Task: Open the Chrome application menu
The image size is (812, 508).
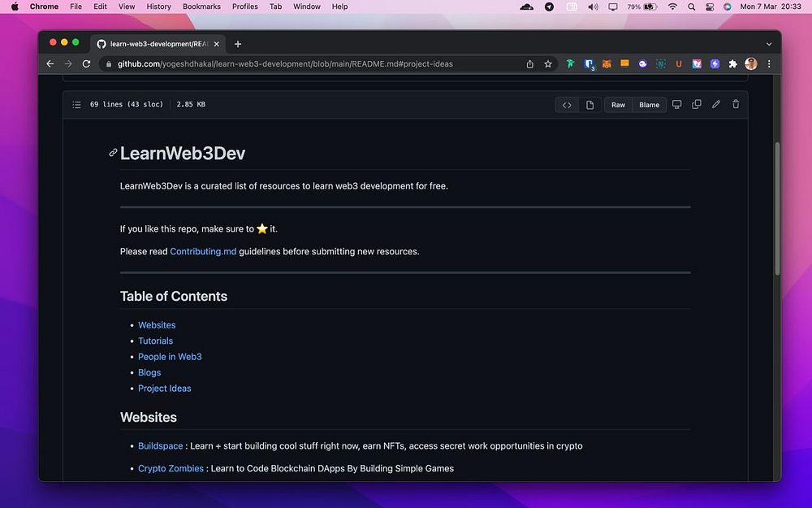Action: pyautogui.click(x=44, y=7)
